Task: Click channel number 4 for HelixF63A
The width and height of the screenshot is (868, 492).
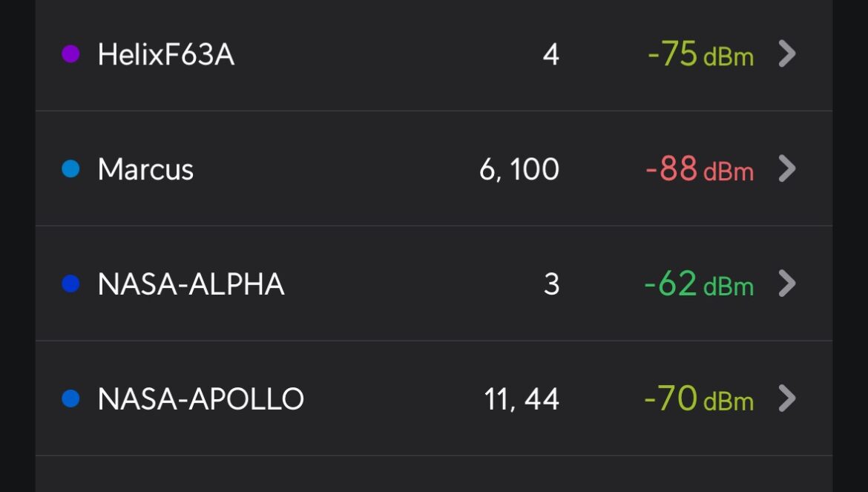Action: (x=550, y=55)
